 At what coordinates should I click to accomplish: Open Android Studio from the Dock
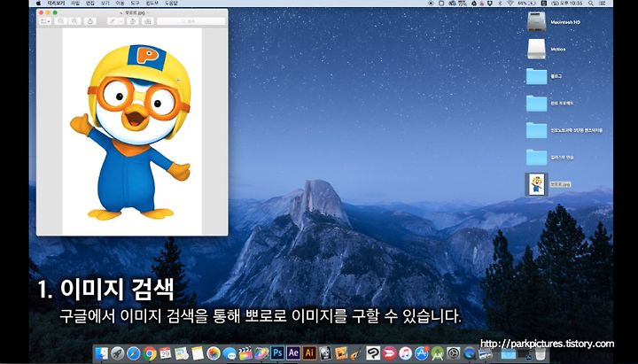[x=438, y=353]
